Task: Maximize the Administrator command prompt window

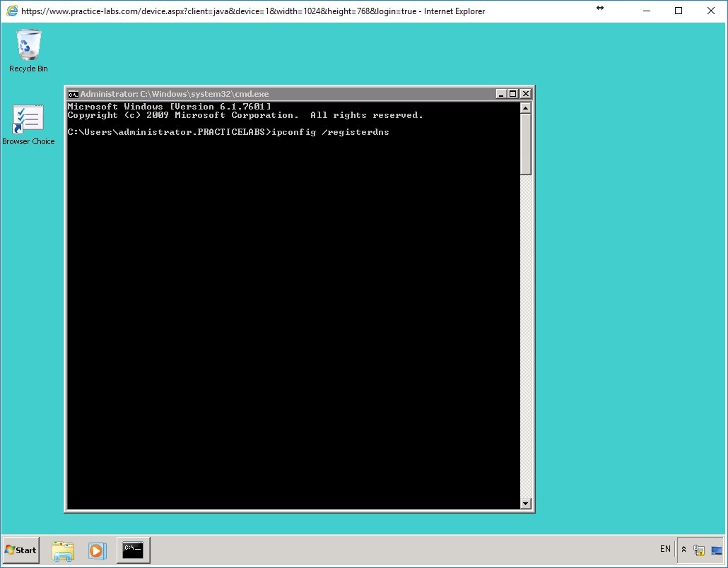Action: pyautogui.click(x=512, y=93)
